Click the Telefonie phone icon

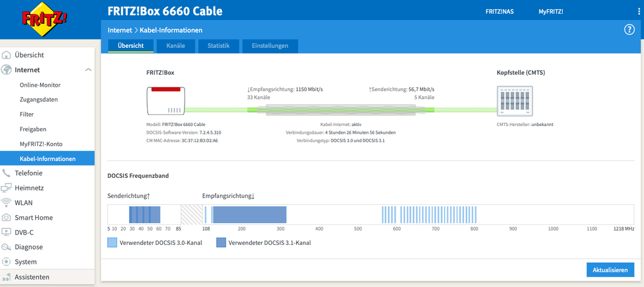[6, 173]
